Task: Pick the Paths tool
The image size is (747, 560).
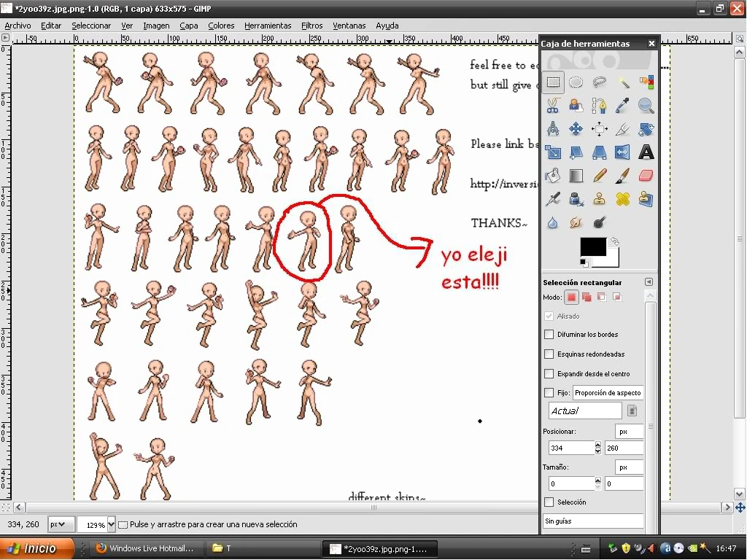Action: tap(600, 106)
